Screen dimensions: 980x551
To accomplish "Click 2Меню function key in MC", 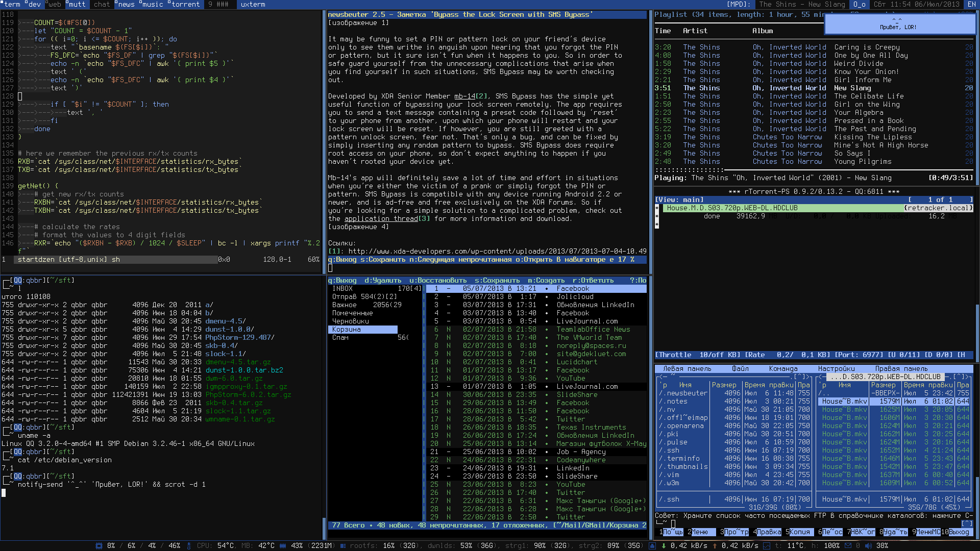I will click(x=702, y=532).
